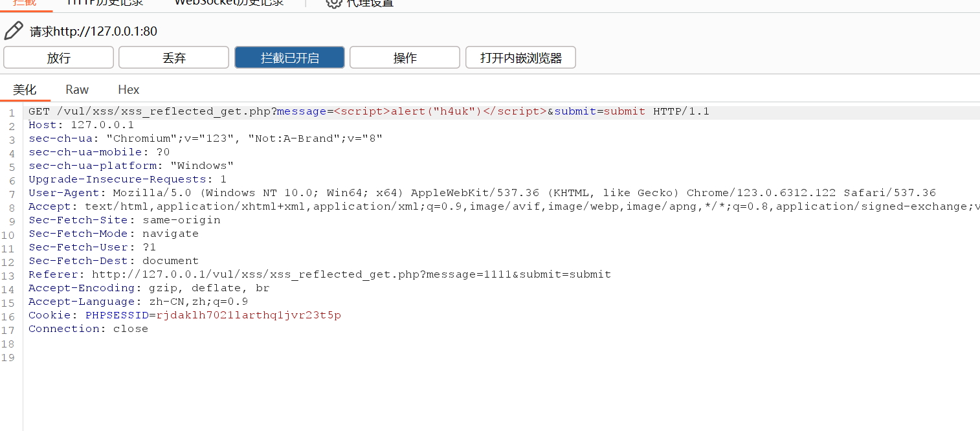Click the Sec-Fetch-Dest document line

point(113,261)
